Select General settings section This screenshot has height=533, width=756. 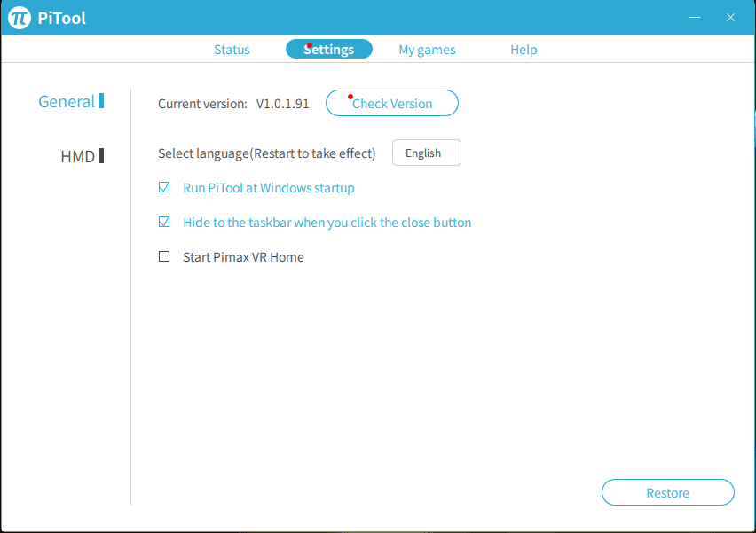coord(71,101)
